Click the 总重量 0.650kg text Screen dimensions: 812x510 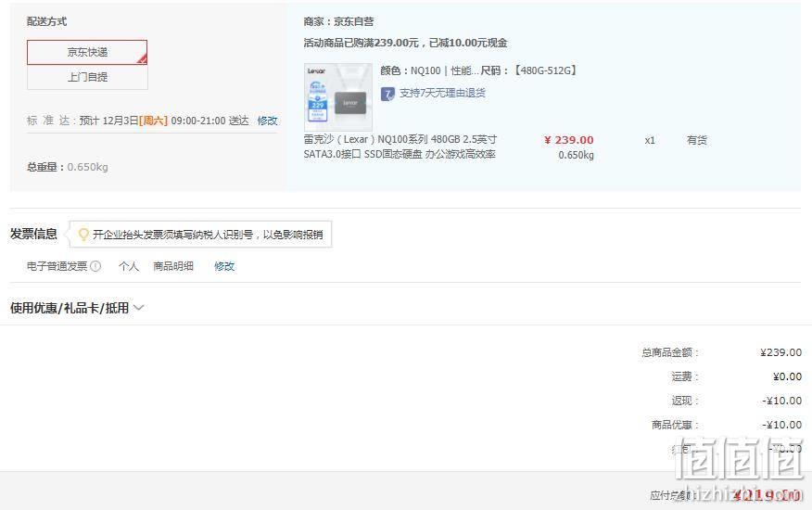(68, 167)
